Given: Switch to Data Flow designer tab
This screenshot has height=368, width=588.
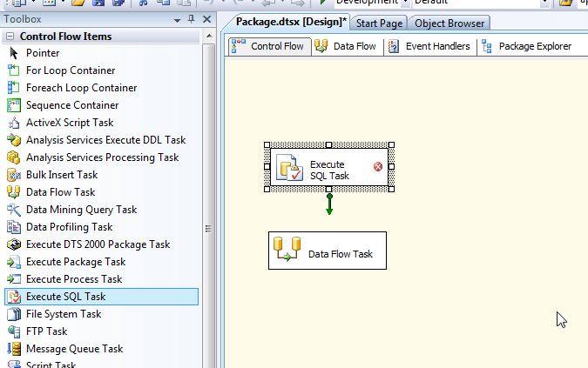Looking at the screenshot, I should point(346,46).
